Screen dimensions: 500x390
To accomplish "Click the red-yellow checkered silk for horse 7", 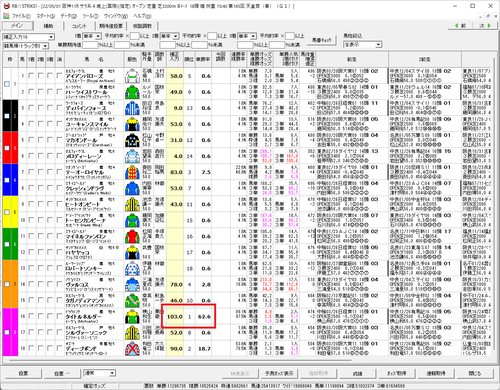I will coord(132,172).
